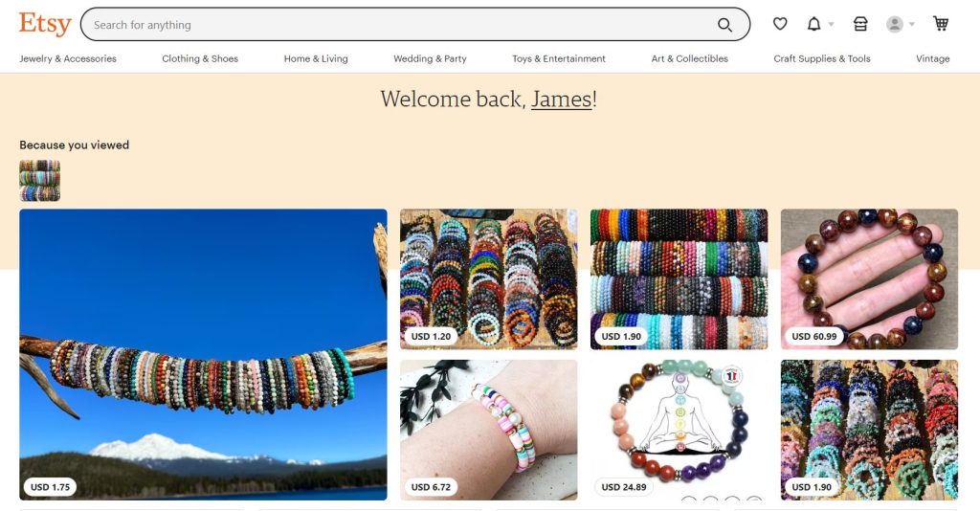Open Clothing & Shoes category
980x511 pixels.
200,58
